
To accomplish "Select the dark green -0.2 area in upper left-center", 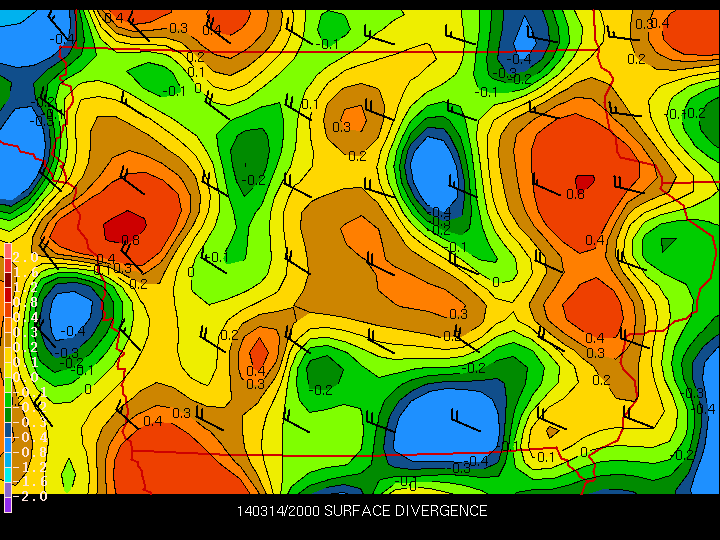I will pos(250,155).
